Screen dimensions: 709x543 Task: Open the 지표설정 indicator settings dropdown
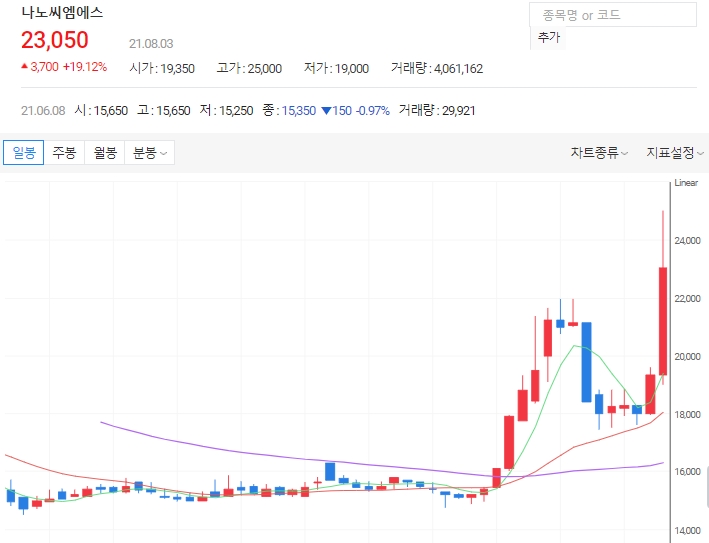(x=675, y=153)
